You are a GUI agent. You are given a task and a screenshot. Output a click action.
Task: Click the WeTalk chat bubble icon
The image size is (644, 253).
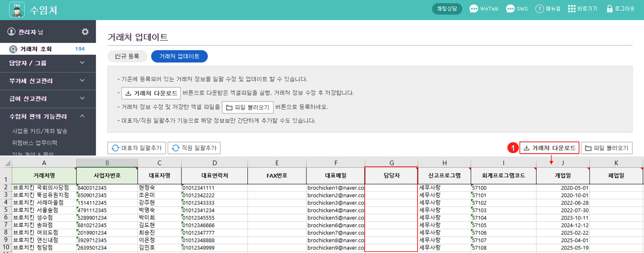pyautogui.click(x=474, y=9)
